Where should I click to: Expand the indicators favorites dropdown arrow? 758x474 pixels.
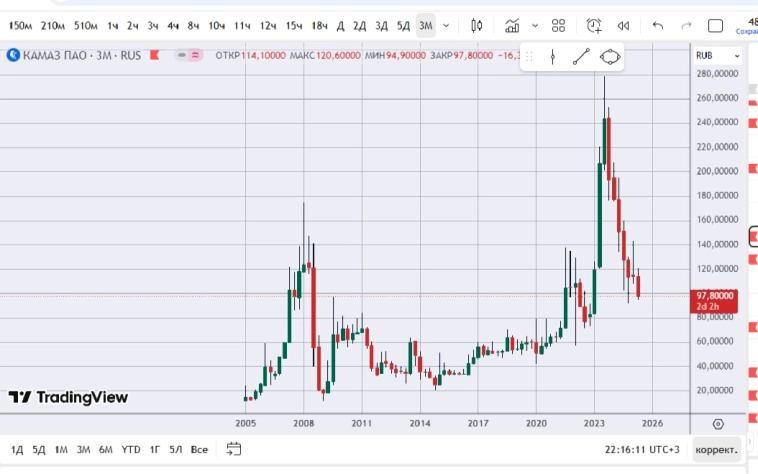[x=535, y=26]
